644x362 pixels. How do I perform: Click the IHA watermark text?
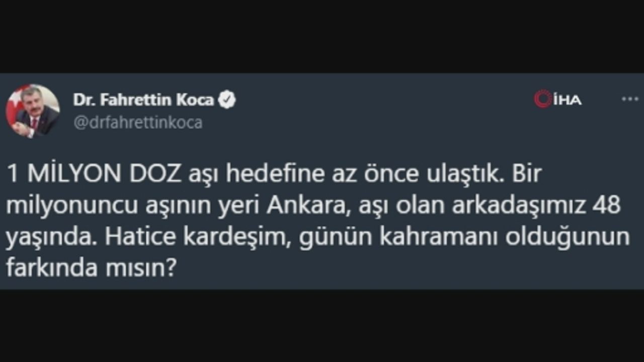[x=567, y=100]
